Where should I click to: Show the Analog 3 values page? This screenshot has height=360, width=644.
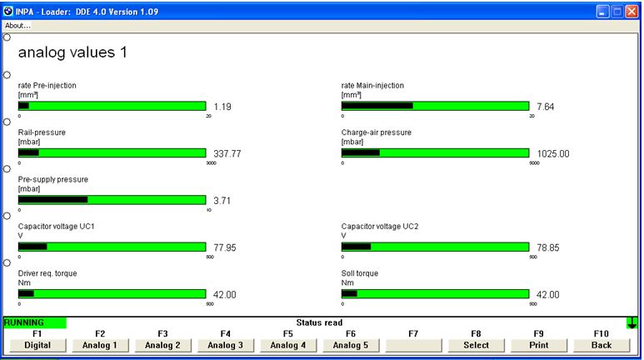225,345
